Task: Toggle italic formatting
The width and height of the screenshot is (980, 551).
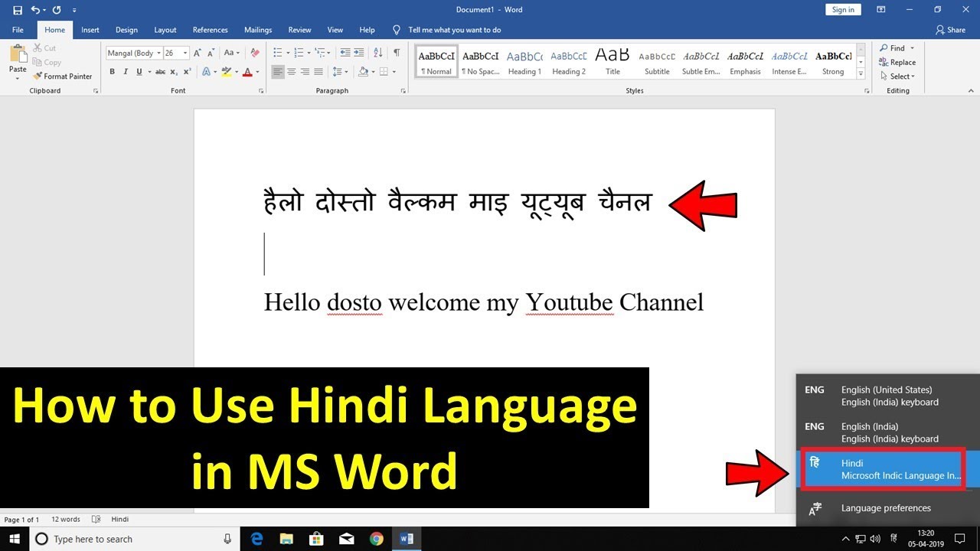Action: 126,72
